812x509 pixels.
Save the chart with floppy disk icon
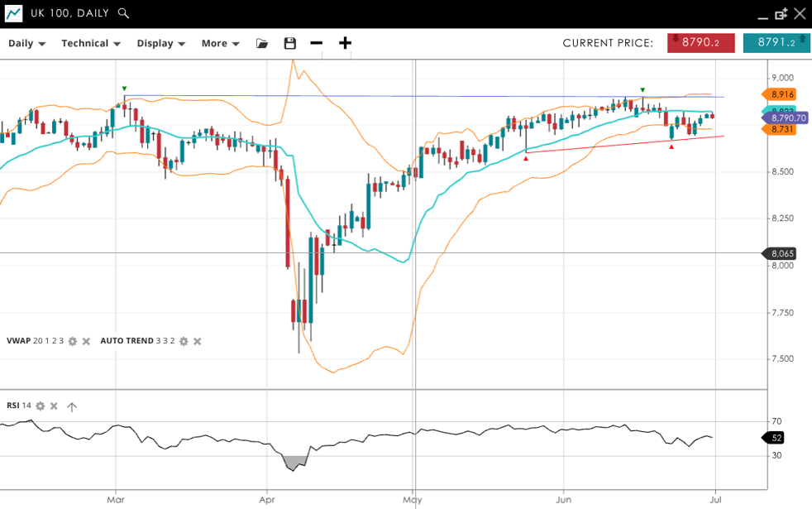point(289,43)
